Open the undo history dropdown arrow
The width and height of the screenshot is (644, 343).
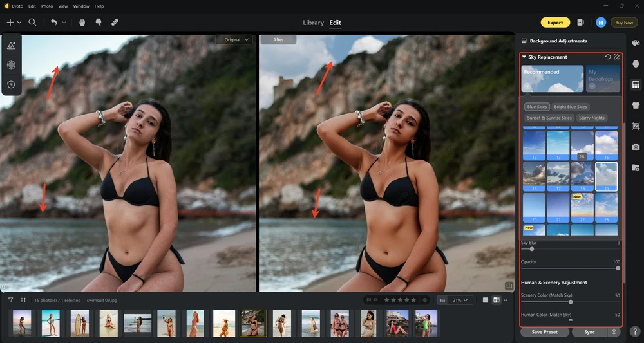click(x=64, y=23)
